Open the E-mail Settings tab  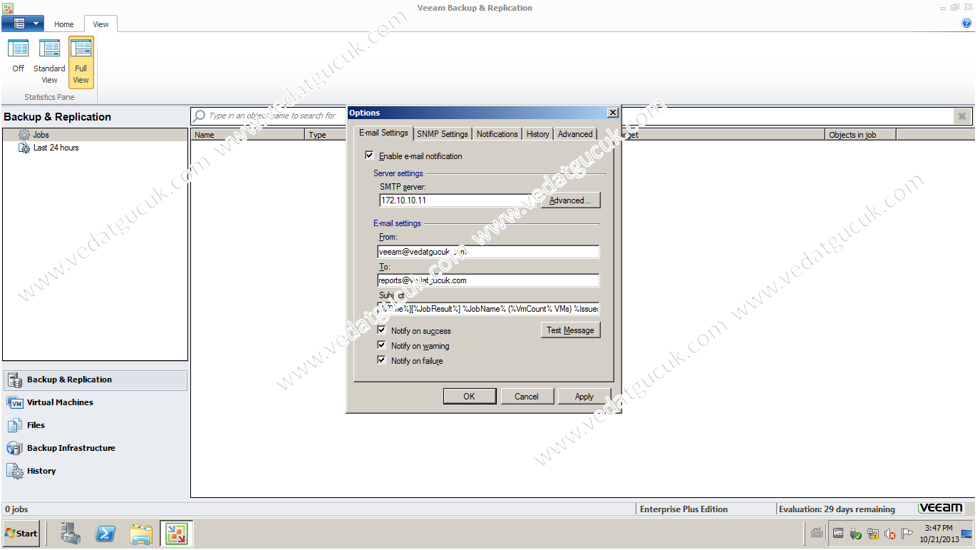[x=383, y=133]
